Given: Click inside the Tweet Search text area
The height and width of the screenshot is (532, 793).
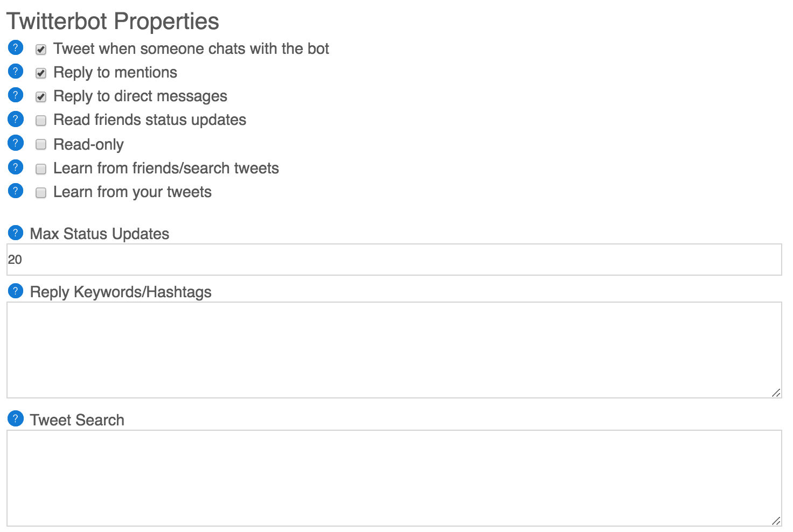Looking at the screenshot, I should click(x=394, y=478).
